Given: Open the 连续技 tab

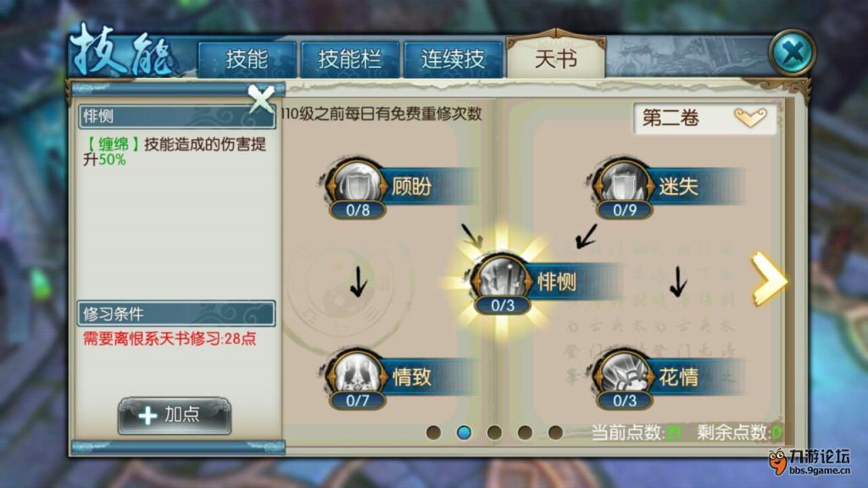Looking at the screenshot, I should [x=453, y=59].
